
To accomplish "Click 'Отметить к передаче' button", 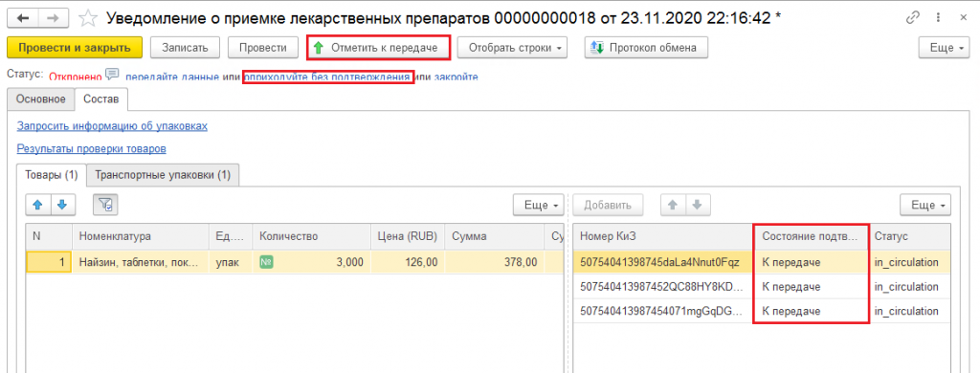I will 379,48.
